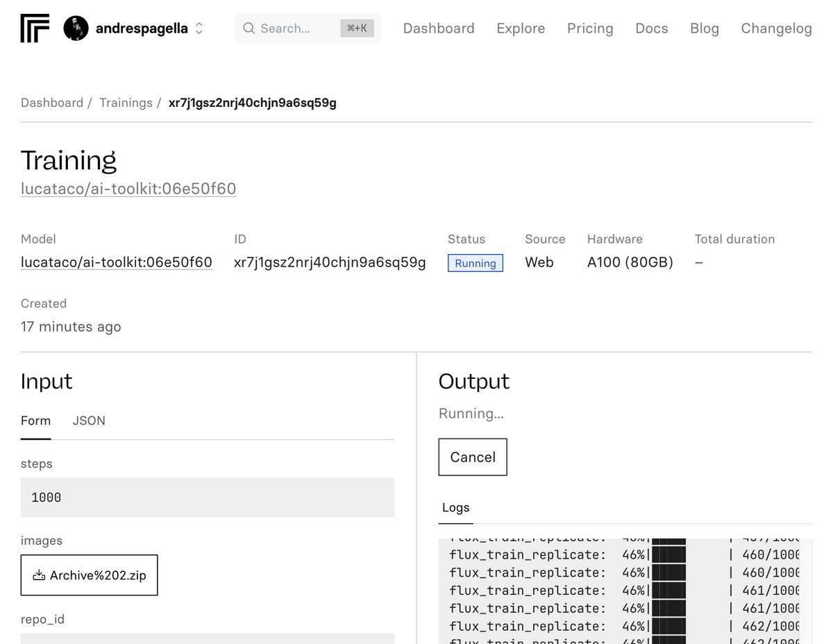Screen dimensions: 833x644
Task: Visit the Blog link
Action: pyautogui.click(x=705, y=28)
